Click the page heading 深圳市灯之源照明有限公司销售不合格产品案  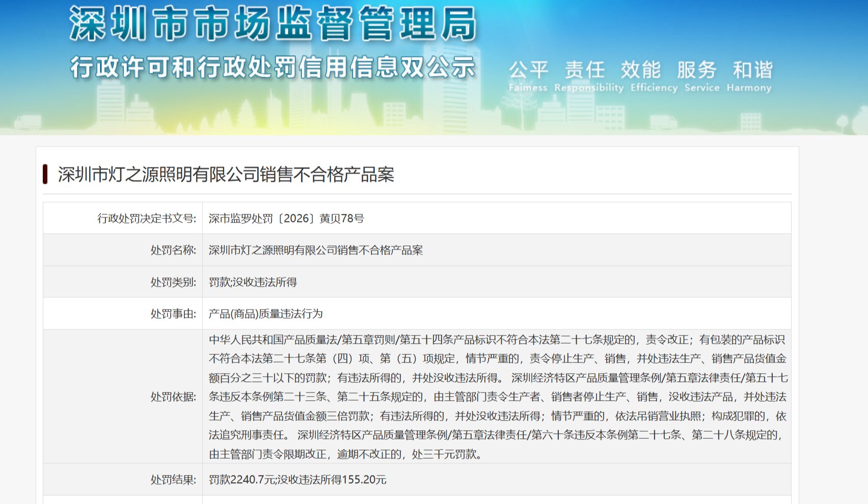point(226,175)
